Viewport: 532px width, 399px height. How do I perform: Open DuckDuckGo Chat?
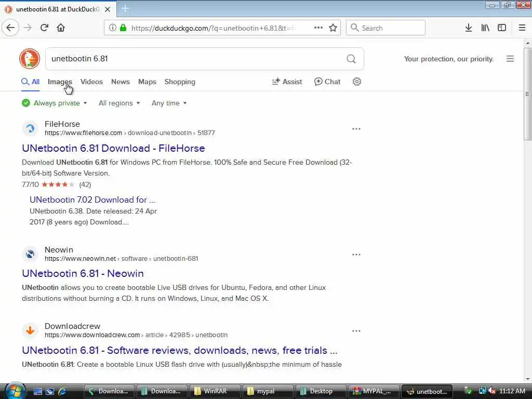click(327, 82)
